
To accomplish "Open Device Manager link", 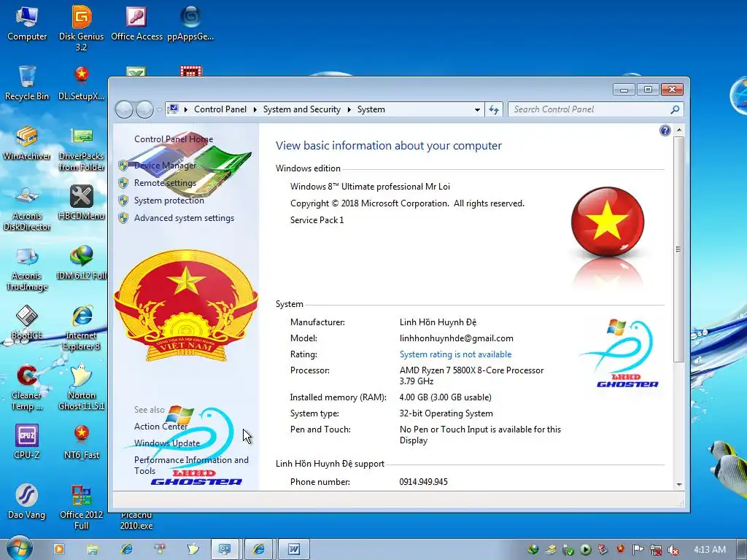I will click(165, 166).
